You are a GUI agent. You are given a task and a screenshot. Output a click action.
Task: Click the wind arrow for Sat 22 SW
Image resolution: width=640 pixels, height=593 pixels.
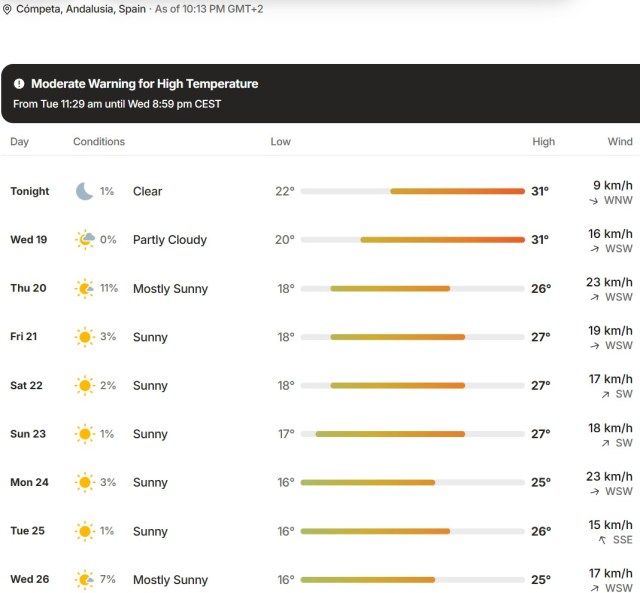coord(605,395)
